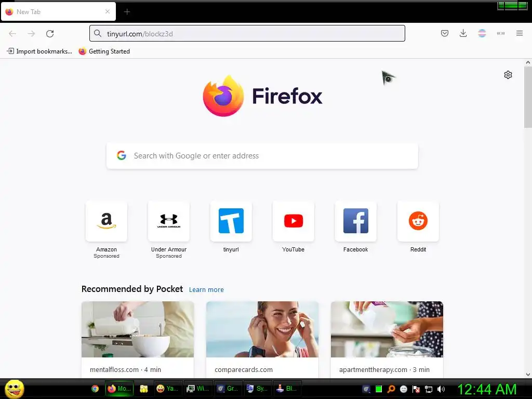This screenshot has height=399, width=532.
Task: Switch to Mozilla Firefox taskbar button
Action: click(119, 389)
